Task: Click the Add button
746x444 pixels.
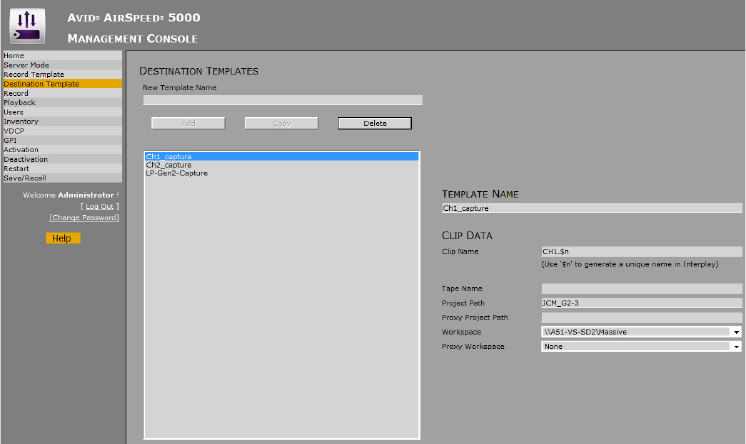Action: (x=188, y=123)
